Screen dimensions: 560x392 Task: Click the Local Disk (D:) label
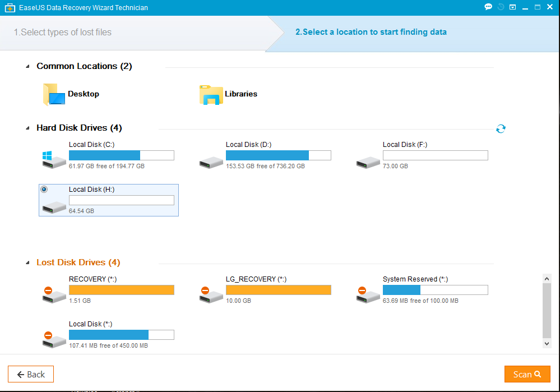click(248, 145)
